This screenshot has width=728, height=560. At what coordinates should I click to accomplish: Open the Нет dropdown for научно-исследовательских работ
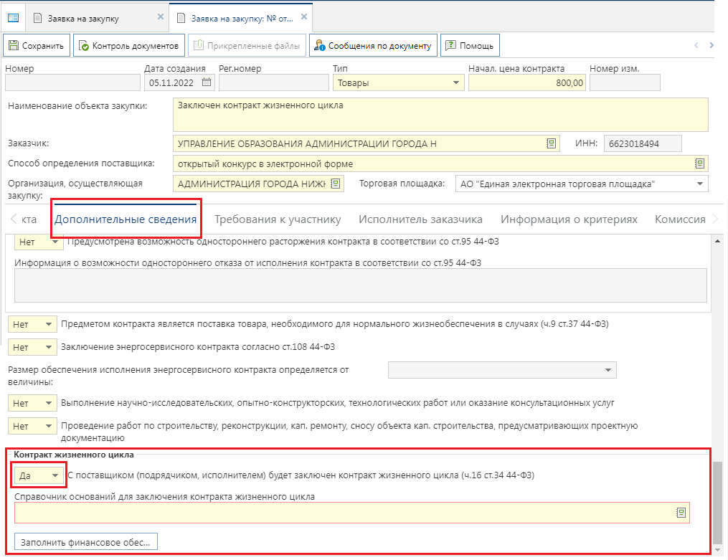click(32, 403)
